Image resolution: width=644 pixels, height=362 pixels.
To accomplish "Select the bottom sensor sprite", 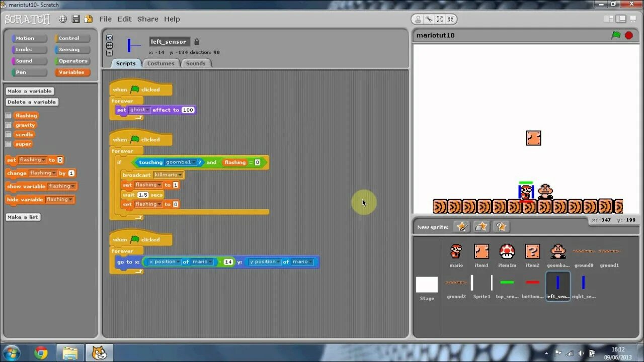I will point(532,286).
